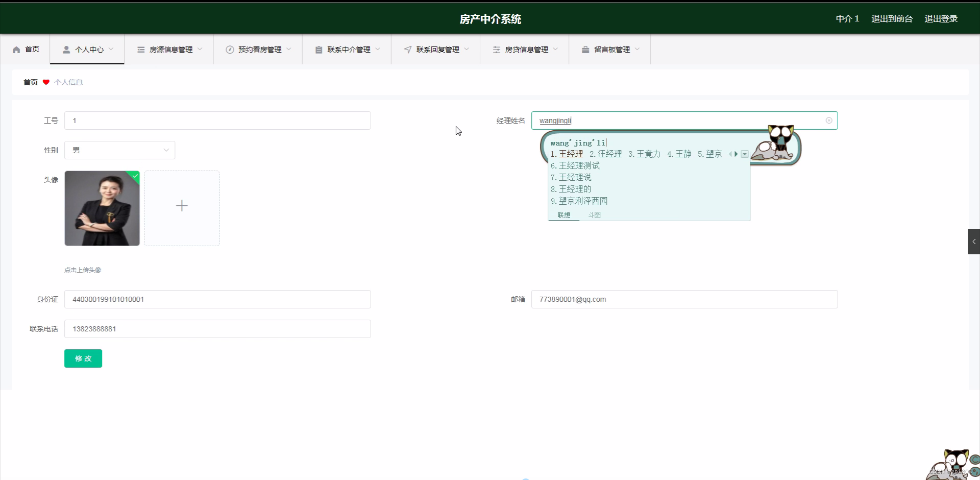Click the red heart icon in the breadcrumb
This screenshot has width=980, height=480.
click(46, 82)
